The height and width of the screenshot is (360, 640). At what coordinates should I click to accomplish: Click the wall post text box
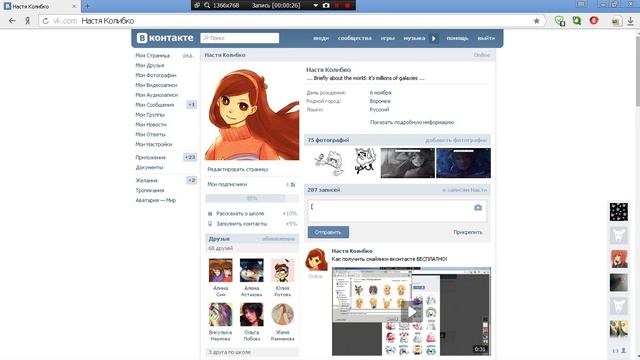pos(397,211)
